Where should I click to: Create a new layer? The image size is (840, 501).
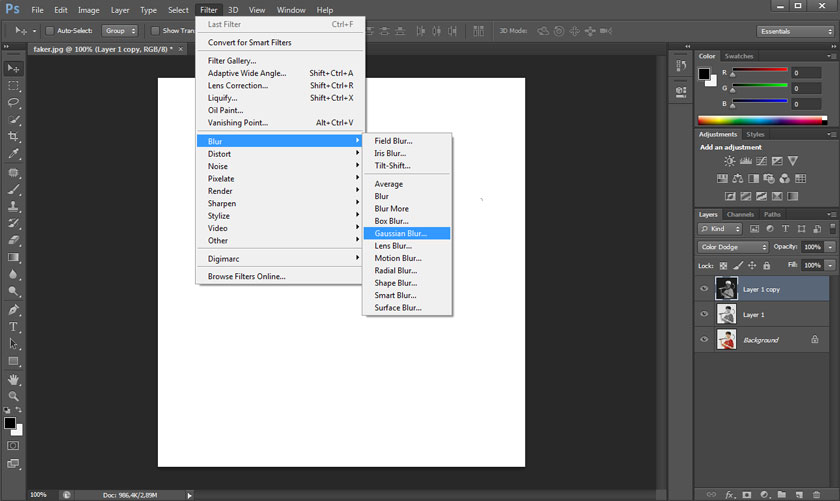799,495
